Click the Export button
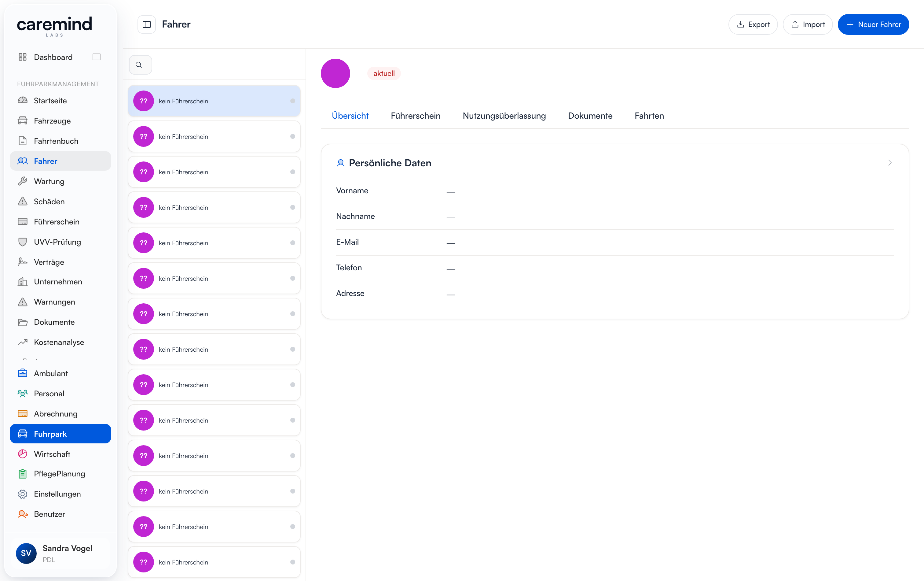The height and width of the screenshot is (581, 924). tap(753, 24)
